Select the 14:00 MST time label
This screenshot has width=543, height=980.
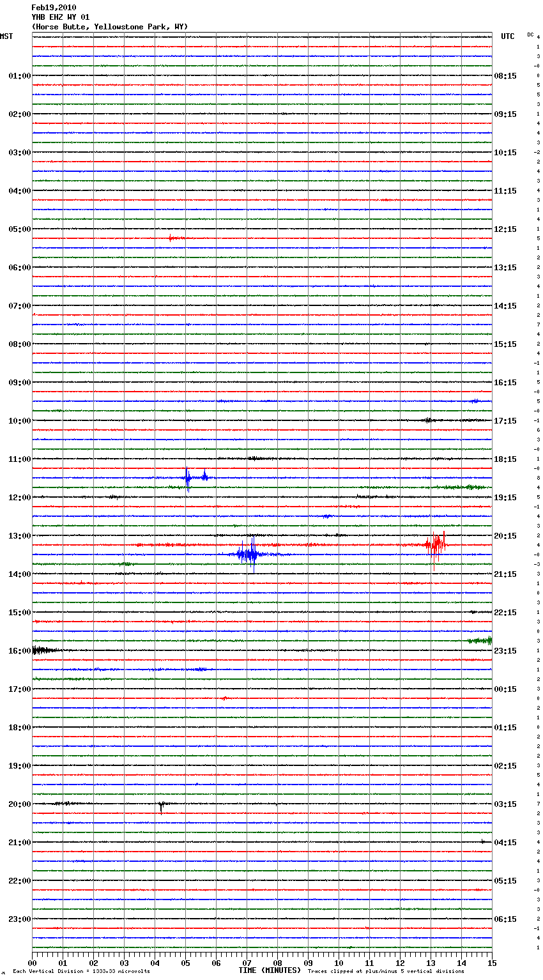click(20, 574)
